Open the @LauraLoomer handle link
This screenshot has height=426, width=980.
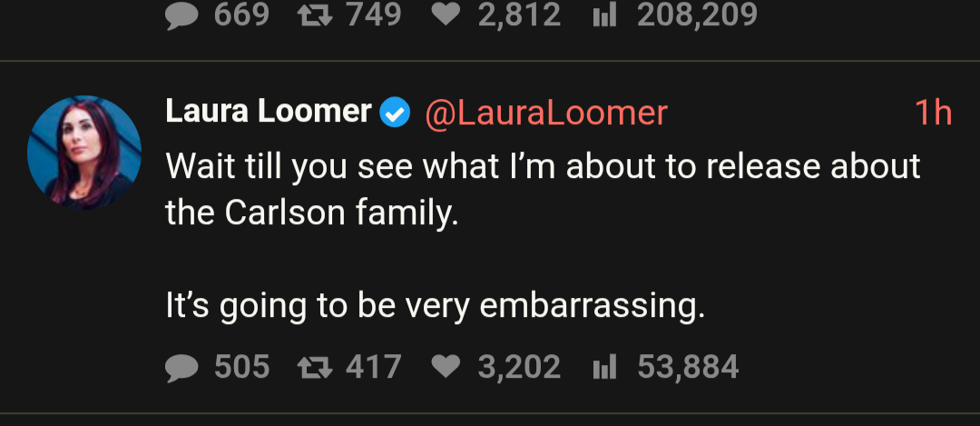546,113
